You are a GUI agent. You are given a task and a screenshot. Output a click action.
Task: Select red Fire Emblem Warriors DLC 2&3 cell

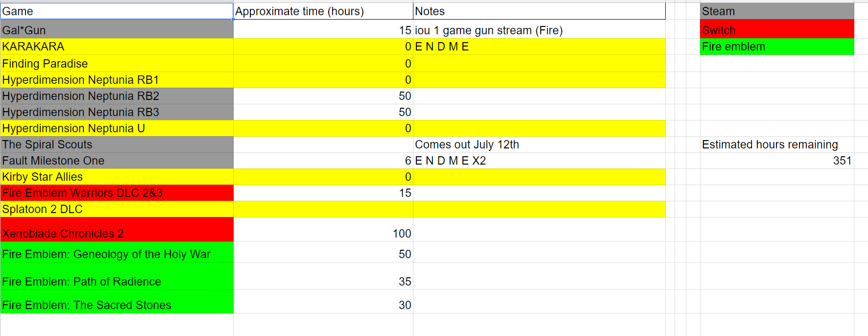click(x=117, y=193)
